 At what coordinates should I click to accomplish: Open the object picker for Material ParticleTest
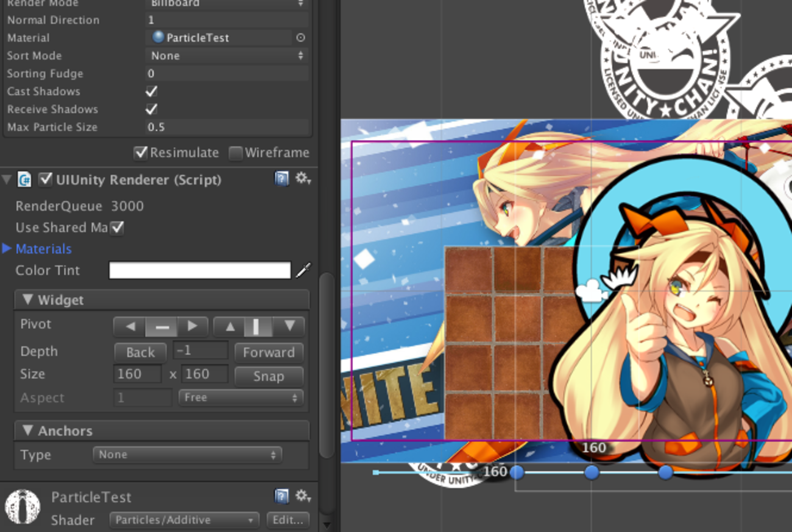tap(300, 38)
